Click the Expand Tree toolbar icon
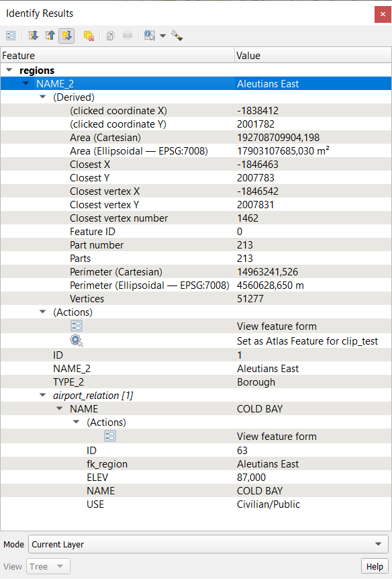 [x=33, y=36]
